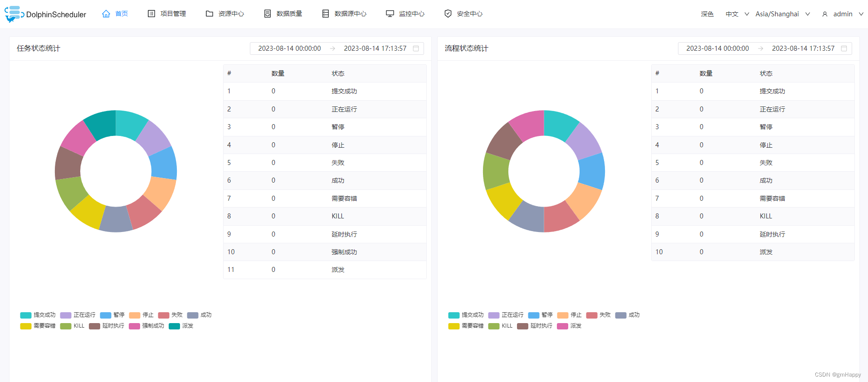This screenshot has height=382, width=868.
Task: Switch theme with the 深色 button
Action: pyautogui.click(x=707, y=14)
